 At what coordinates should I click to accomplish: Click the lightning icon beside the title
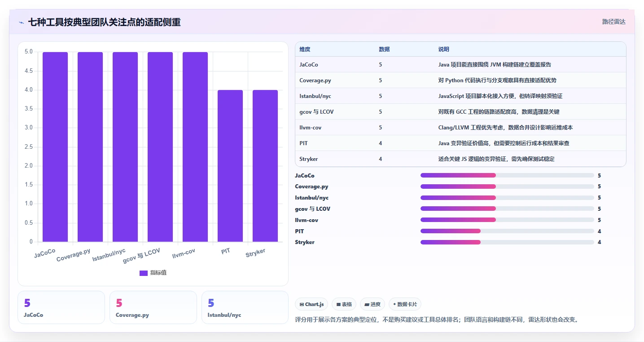pyautogui.click(x=22, y=22)
